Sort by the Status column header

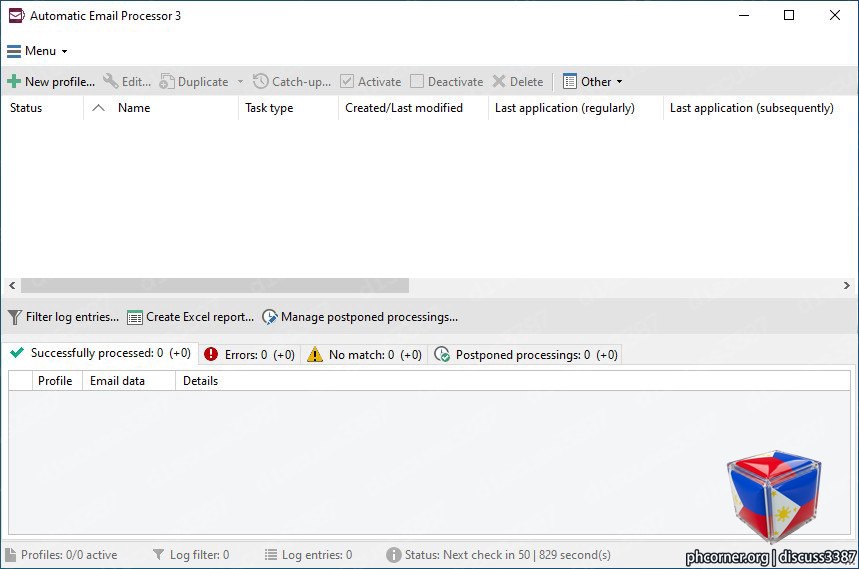[x=42, y=108]
